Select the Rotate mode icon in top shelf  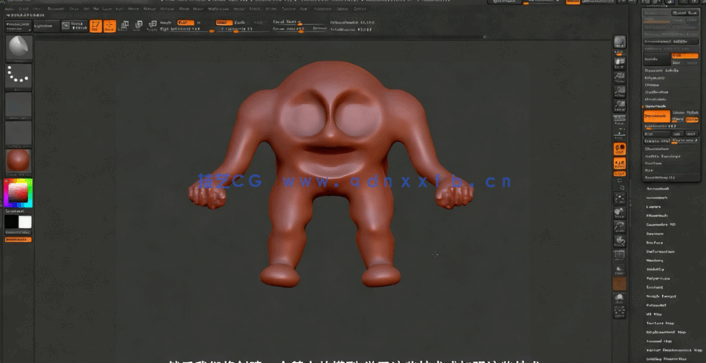(x=152, y=26)
